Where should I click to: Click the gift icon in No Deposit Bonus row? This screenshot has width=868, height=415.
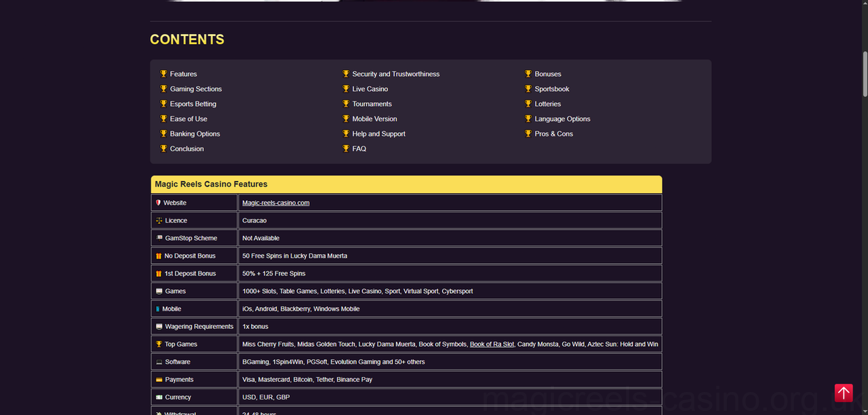point(159,256)
